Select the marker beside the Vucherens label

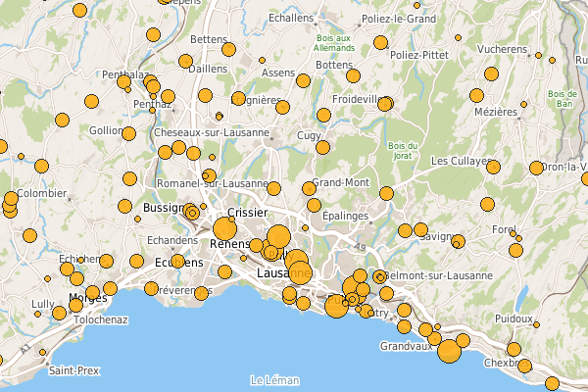(x=492, y=73)
